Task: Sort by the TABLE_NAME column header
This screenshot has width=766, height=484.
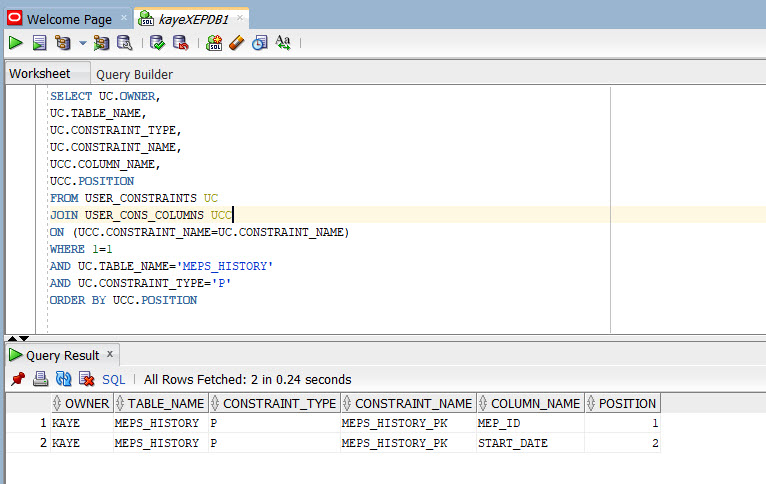Action: point(161,403)
